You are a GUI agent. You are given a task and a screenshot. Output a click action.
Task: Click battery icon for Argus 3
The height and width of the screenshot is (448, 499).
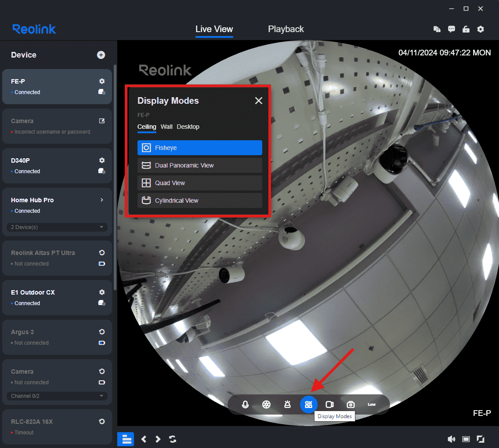point(102,343)
